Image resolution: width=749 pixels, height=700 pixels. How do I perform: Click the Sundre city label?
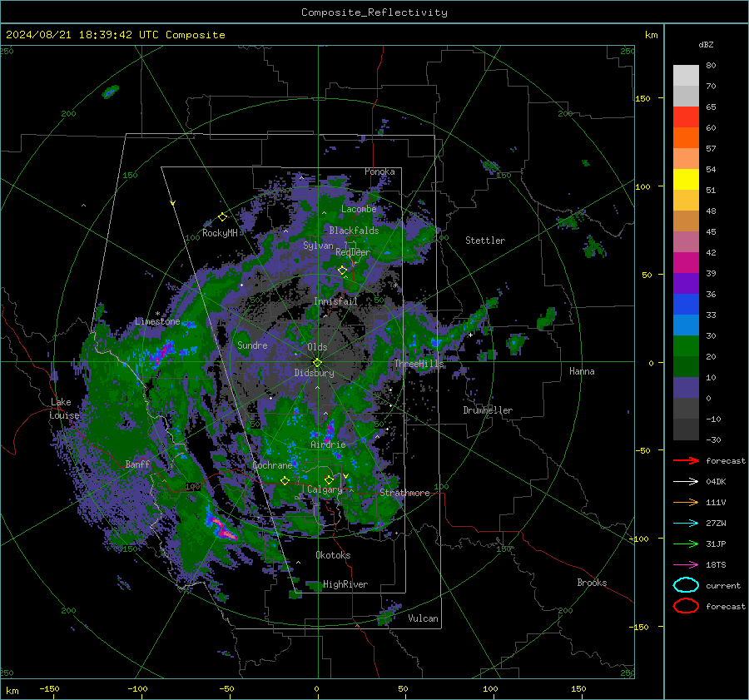tap(252, 345)
